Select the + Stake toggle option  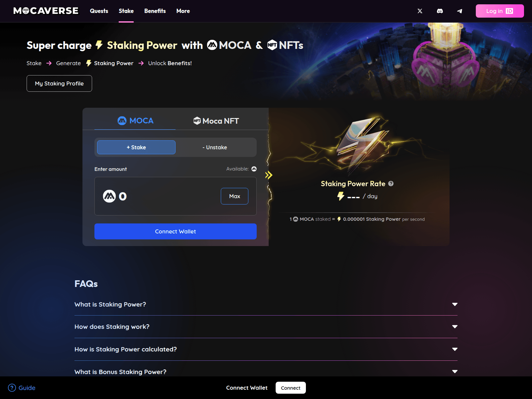[136, 147]
